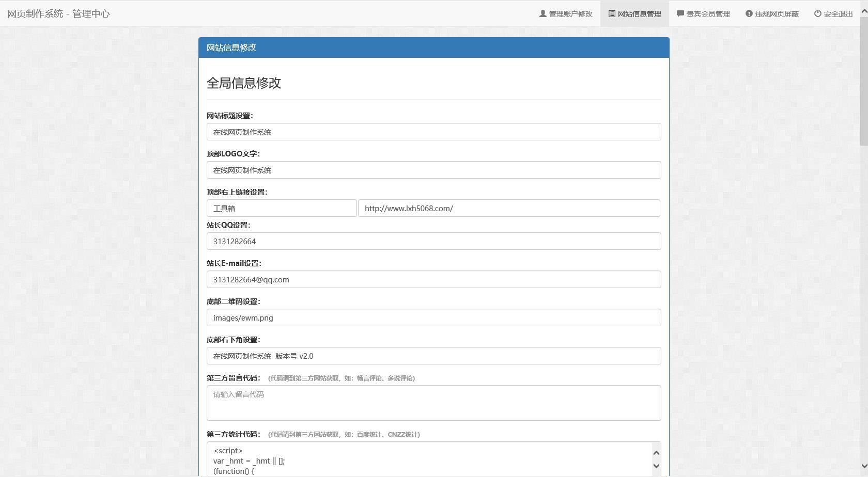The image size is (868, 477).
Task: Click the hint text mentioning 畅言评论、多说评论
Action: tap(342, 378)
